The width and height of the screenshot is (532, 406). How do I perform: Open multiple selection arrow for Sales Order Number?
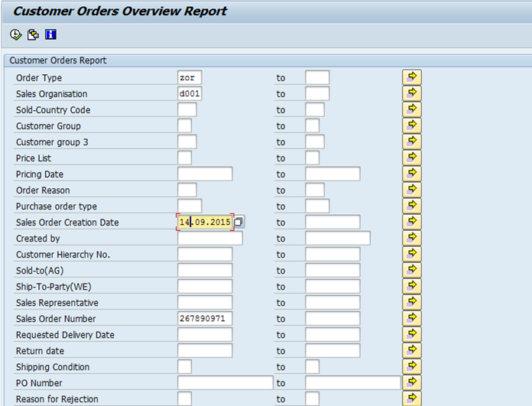[412, 318]
